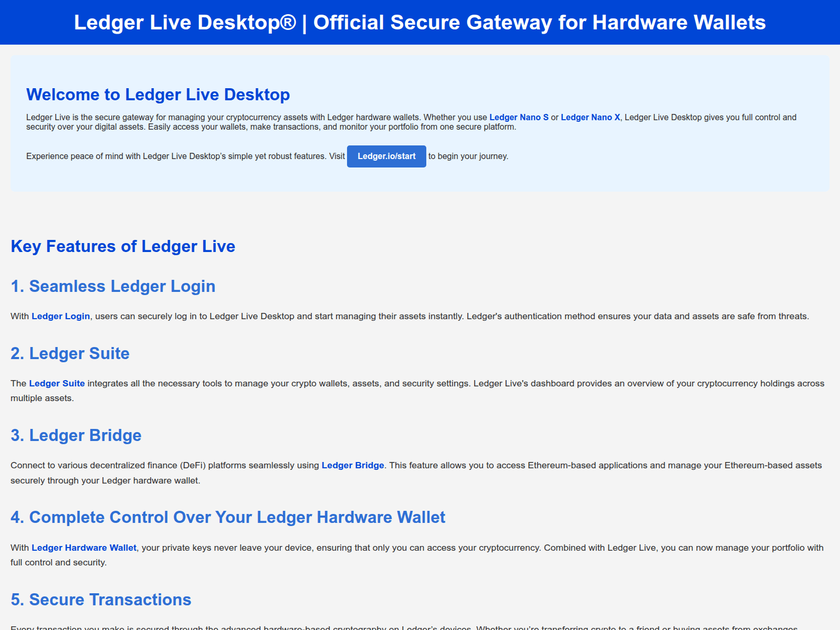Click the Ledger.io/start button
The width and height of the screenshot is (840, 630).
(386, 156)
